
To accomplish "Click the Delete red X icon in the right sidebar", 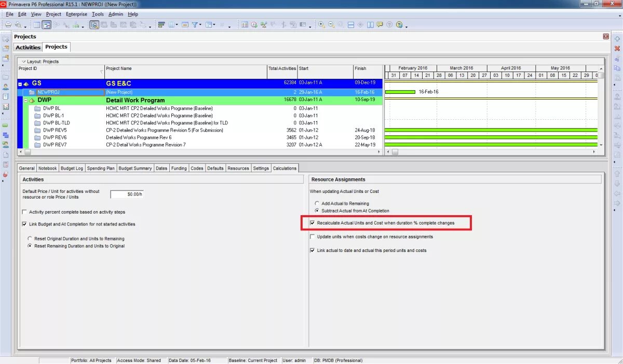I will click(x=617, y=48).
